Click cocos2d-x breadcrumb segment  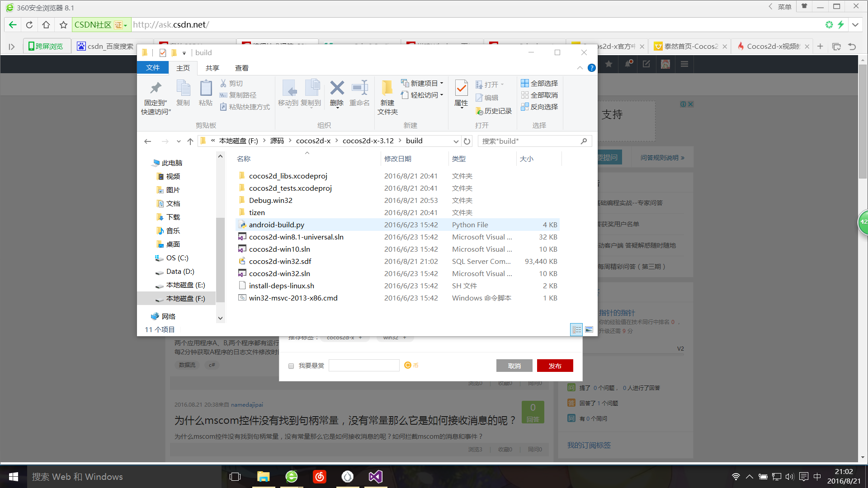click(x=313, y=141)
